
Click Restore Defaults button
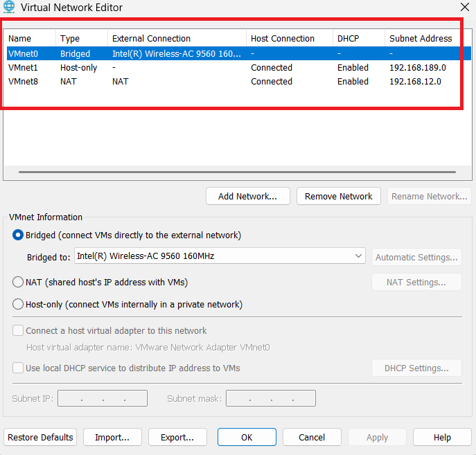(x=41, y=438)
